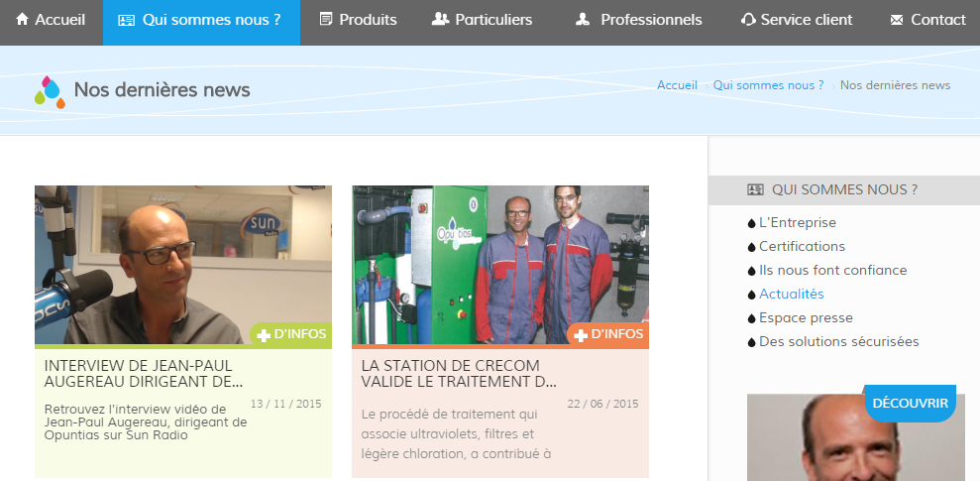The width and height of the screenshot is (980, 481).
Task: Go to the Particuliers menu item
Action: pyautogui.click(x=482, y=20)
